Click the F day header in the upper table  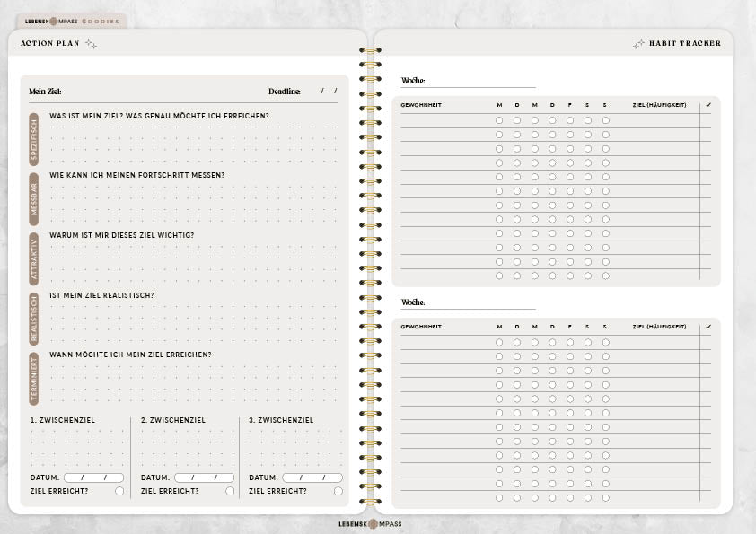570,105
